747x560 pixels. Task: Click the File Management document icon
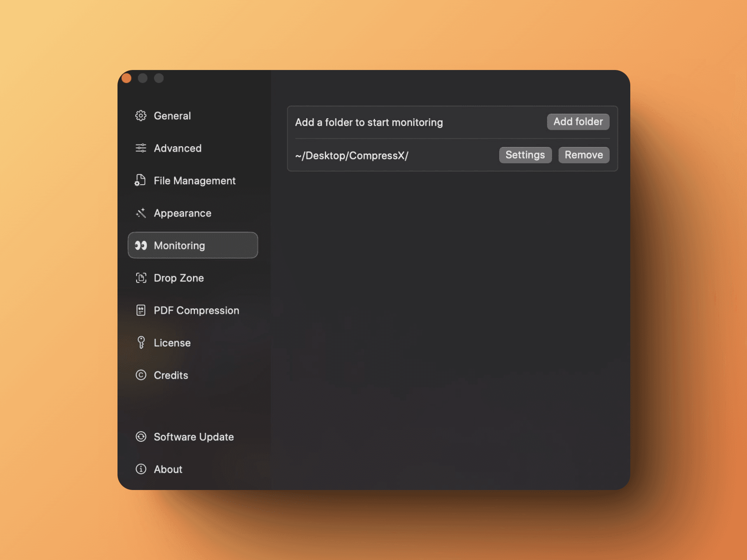tap(140, 180)
